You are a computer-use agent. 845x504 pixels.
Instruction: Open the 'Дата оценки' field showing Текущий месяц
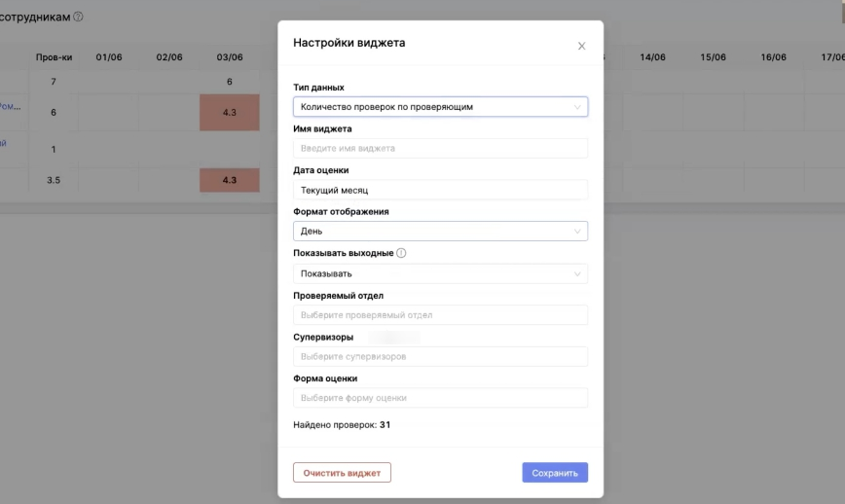pos(440,190)
